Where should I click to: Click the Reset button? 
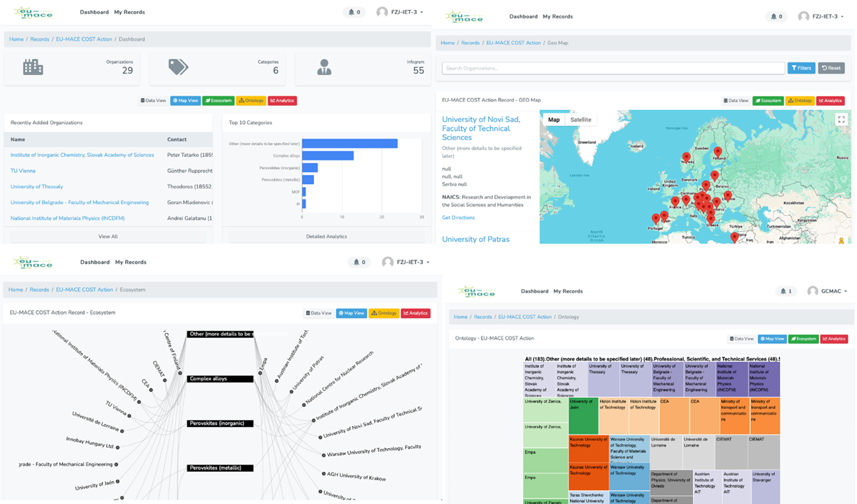point(831,68)
